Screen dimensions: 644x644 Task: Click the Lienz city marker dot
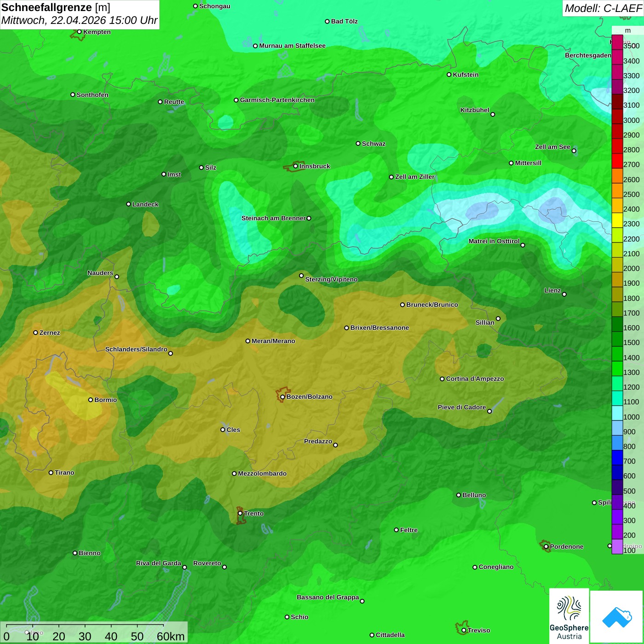[564, 294]
